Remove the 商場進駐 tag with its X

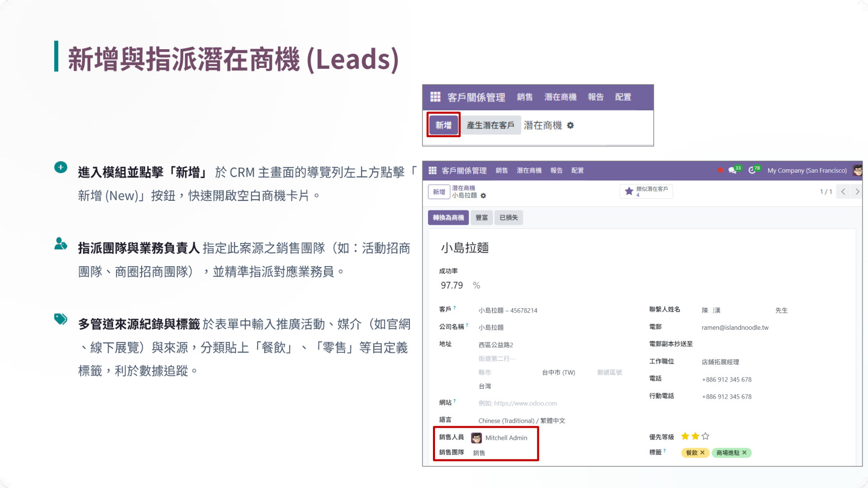coord(744,453)
